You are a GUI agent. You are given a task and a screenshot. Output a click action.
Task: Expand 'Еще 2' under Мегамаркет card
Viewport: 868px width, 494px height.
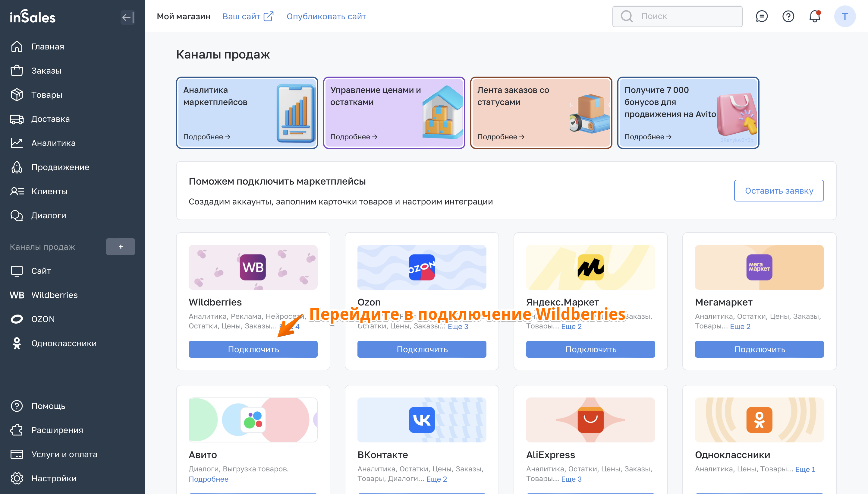click(740, 326)
